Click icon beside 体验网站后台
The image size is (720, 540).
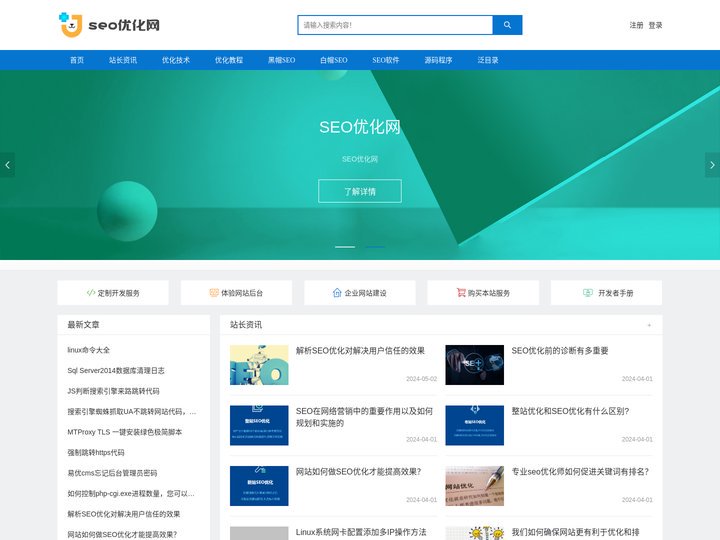(x=214, y=292)
